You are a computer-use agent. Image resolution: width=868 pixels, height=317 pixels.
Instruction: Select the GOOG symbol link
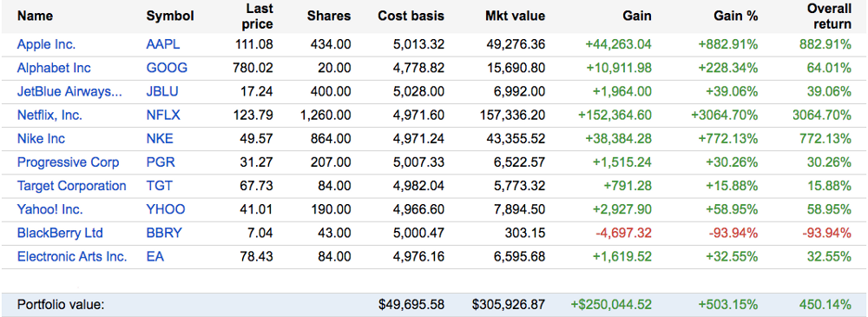(167, 68)
